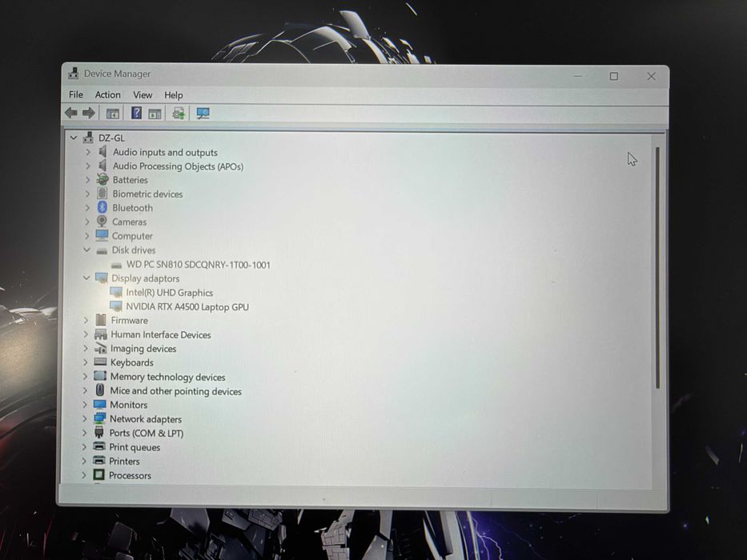
Task: Click the Biometric devices icon
Action: click(102, 194)
